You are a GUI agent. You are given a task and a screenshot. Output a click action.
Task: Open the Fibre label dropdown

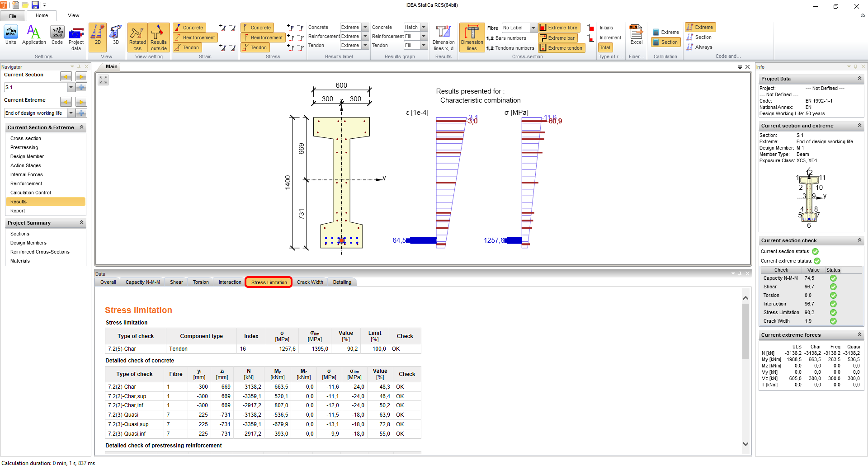[x=533, y=28]
